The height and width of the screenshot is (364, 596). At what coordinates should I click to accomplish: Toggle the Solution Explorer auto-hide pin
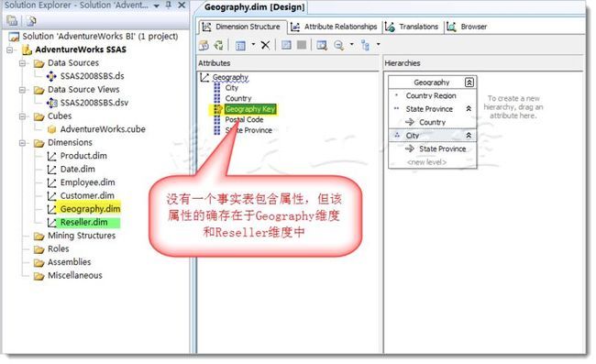[169, 6]
